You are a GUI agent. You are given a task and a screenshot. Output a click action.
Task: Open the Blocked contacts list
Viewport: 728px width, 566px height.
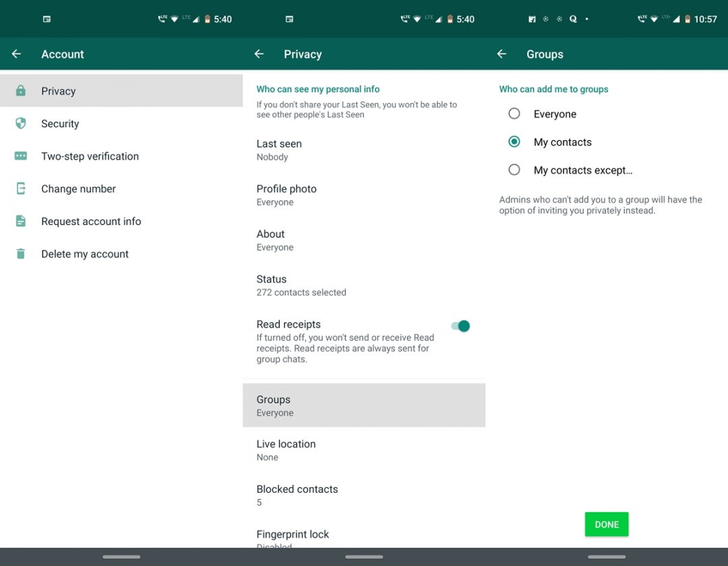coord(364,495)
